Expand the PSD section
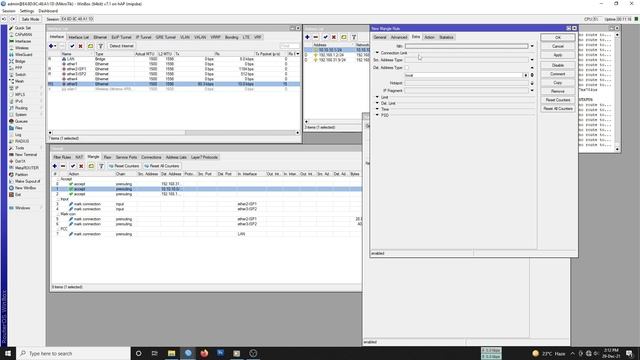The image size is (640, 360). tap(377, 115)
